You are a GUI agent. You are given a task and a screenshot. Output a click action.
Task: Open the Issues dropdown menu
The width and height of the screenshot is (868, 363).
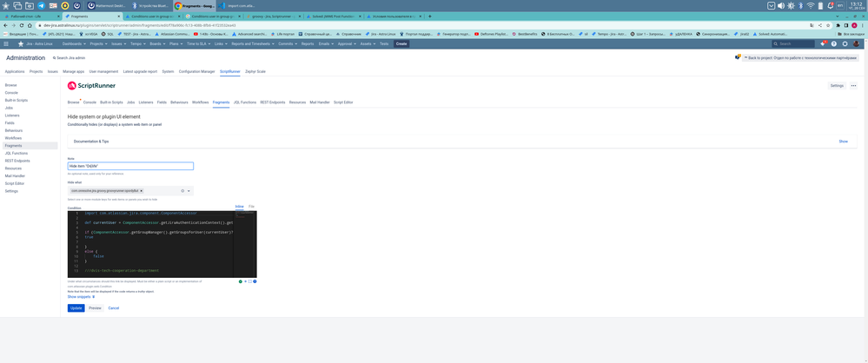tap(117, 43)
